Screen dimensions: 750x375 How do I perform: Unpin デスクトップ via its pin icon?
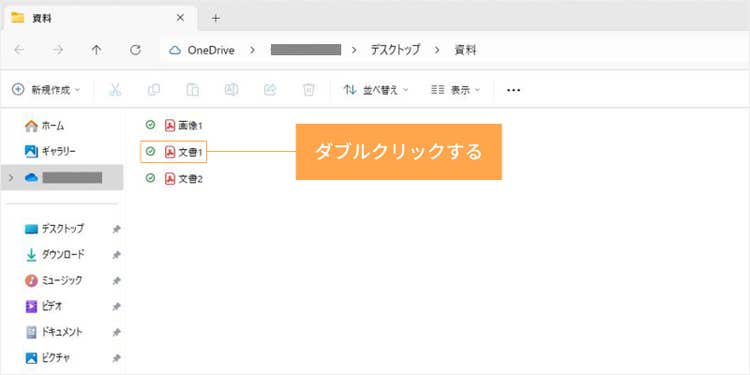coord(116,230)
